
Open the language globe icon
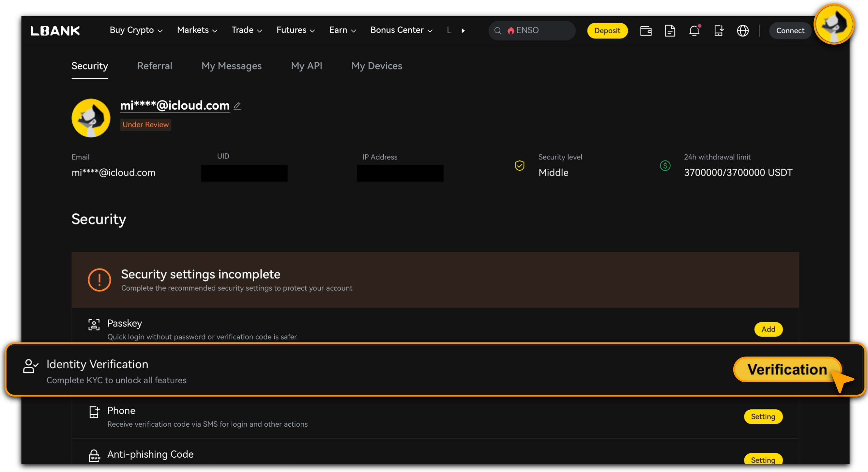(743, 31)
